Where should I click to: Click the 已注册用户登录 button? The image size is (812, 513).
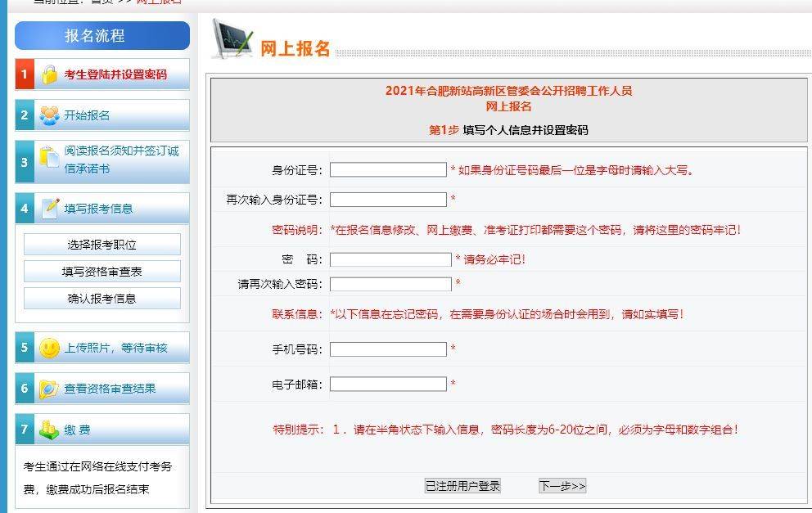point(462,486)
